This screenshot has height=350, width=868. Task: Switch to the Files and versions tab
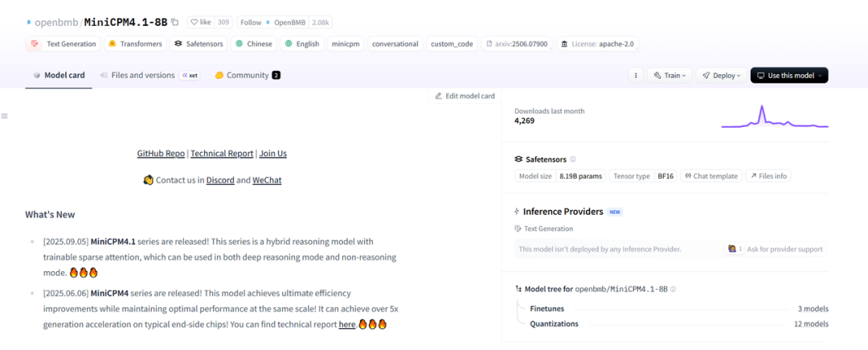coord(143,75)
